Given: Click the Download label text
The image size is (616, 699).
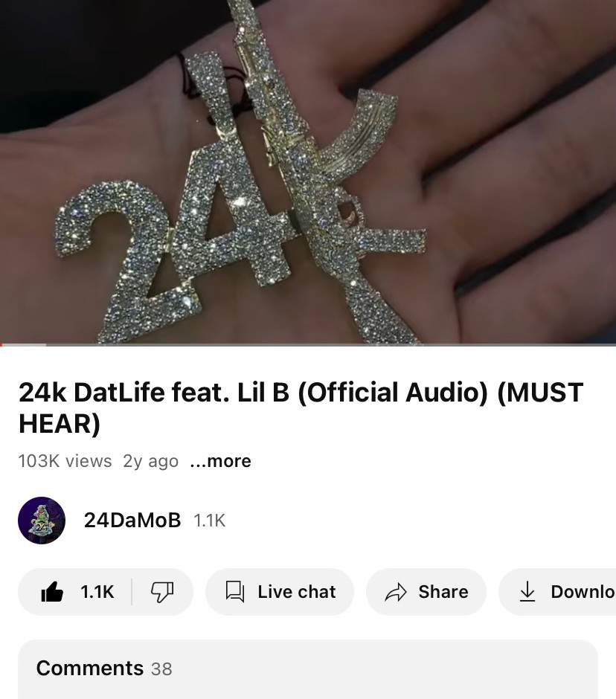Looking at the screenshot, I should click(x=583, y=592).
